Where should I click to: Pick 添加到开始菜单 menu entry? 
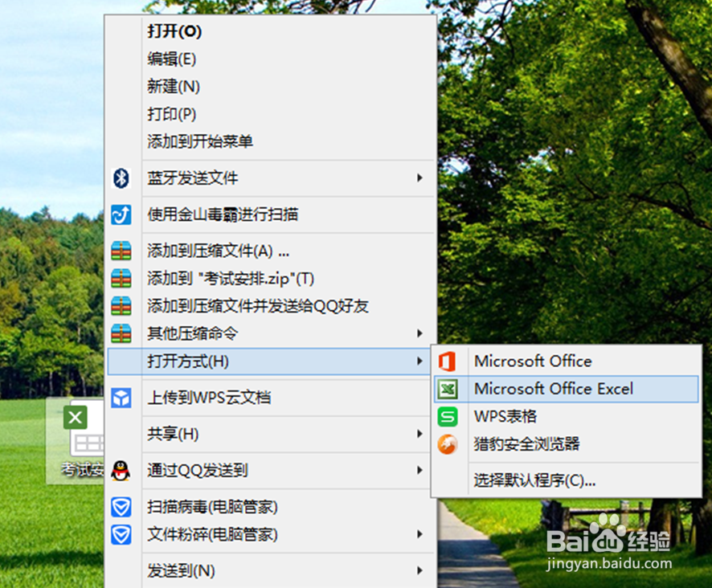(x=270, y=141)
